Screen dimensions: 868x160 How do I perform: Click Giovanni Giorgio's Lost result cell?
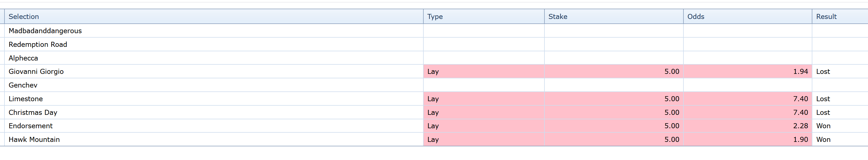click(823, 72)
